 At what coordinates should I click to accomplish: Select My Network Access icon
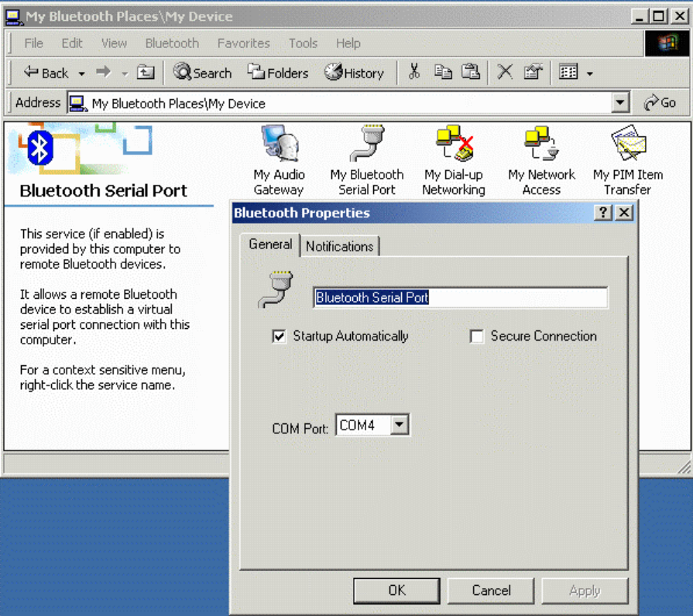click(541, 160)
